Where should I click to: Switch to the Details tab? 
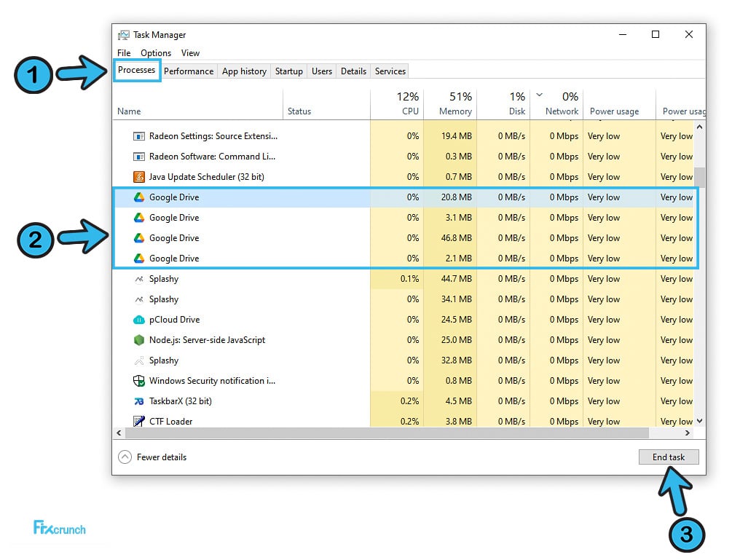[353, 71]
